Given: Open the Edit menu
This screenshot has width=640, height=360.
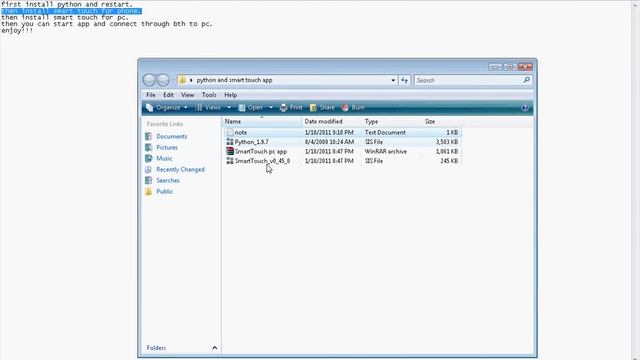Looking at the screenshot, I should coord(168,95).
